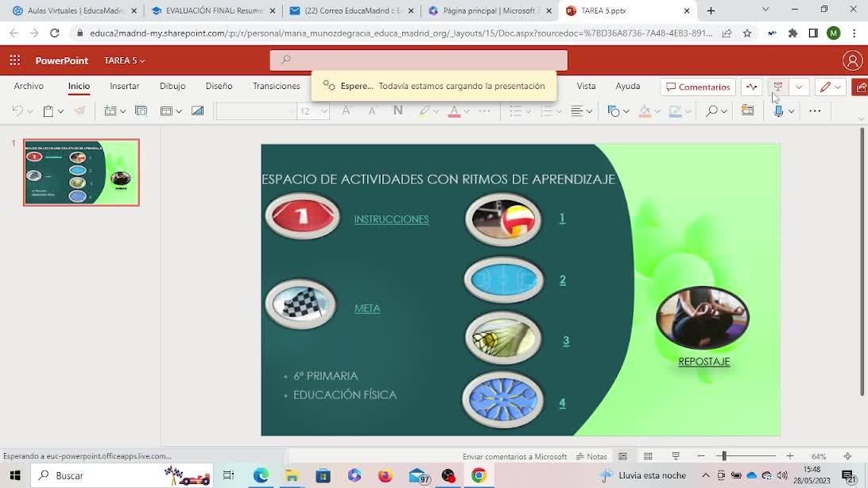This screenshot has height=488, width=868.
Task: Expand the Layout dropdown arrow
Action: pyautogui.click(x=179, y=112)
